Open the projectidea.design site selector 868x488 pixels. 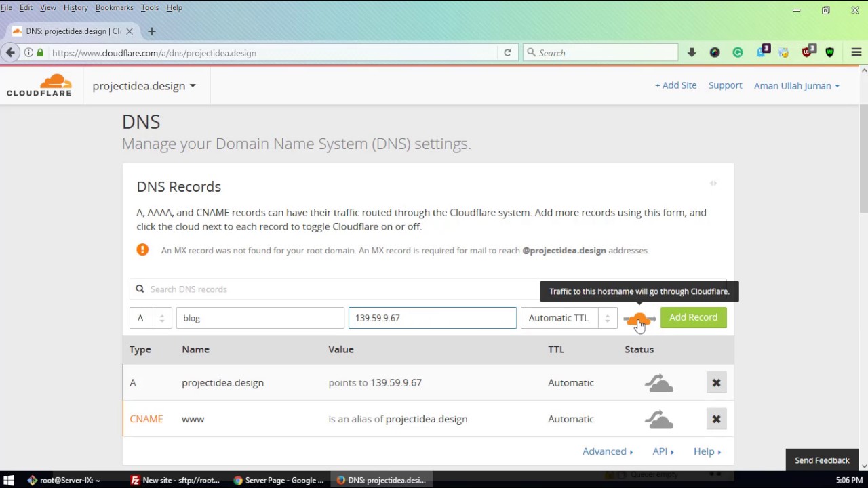(x=144, y=86)
